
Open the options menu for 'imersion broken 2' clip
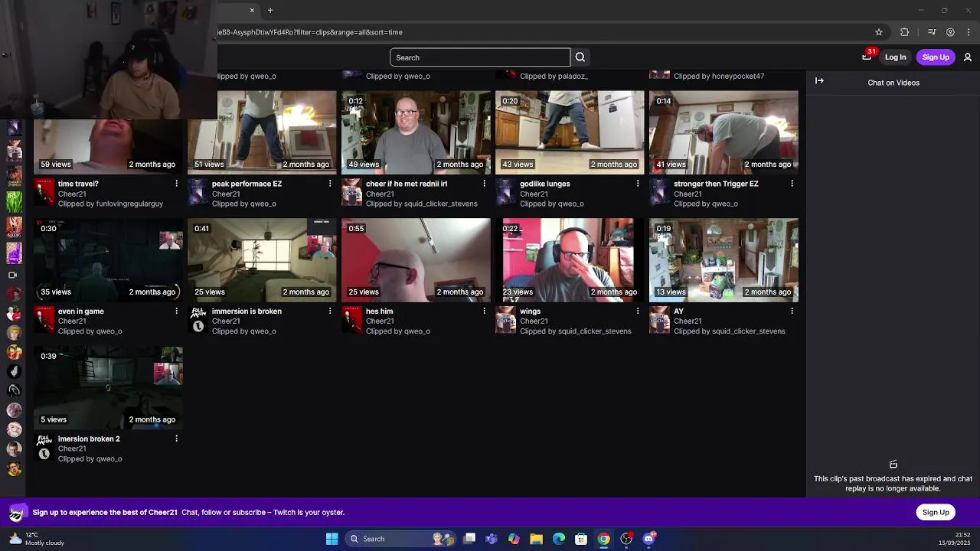tap(176, 439)
